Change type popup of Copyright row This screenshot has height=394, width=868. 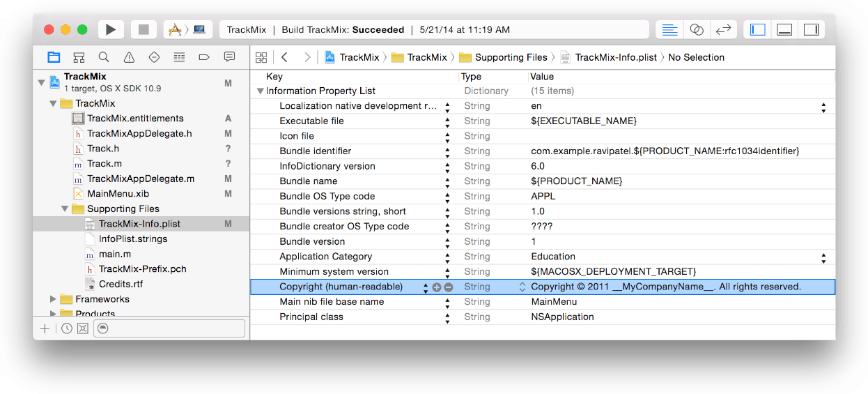pyautogui.click(x=522, y=287)
